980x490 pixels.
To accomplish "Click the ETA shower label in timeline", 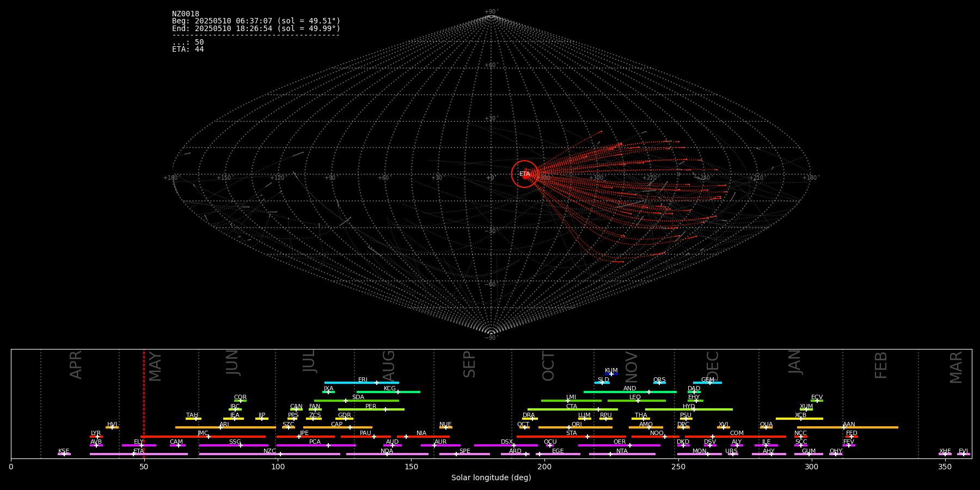I will (139, 451).
